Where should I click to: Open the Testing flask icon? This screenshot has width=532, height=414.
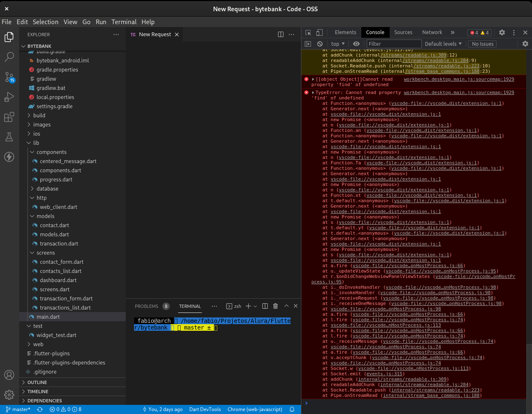click(9, 137)
